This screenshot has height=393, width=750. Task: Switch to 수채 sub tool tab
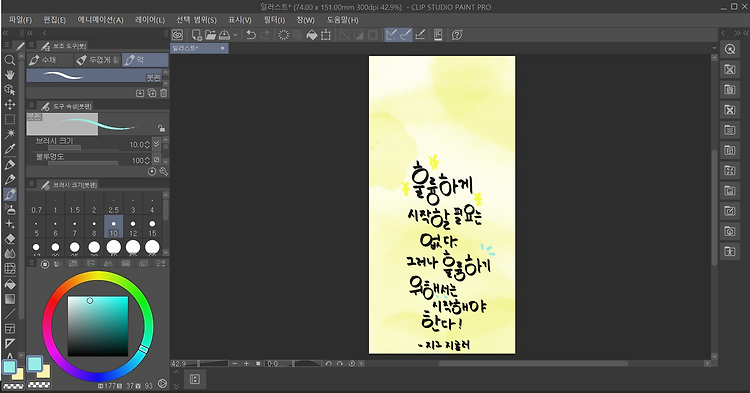pos(50,60)
